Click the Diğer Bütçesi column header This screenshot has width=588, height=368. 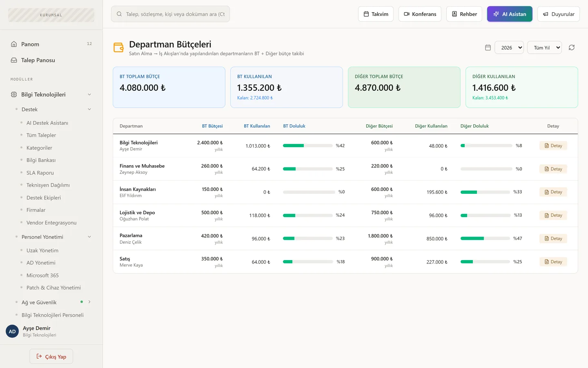point(379,126)
